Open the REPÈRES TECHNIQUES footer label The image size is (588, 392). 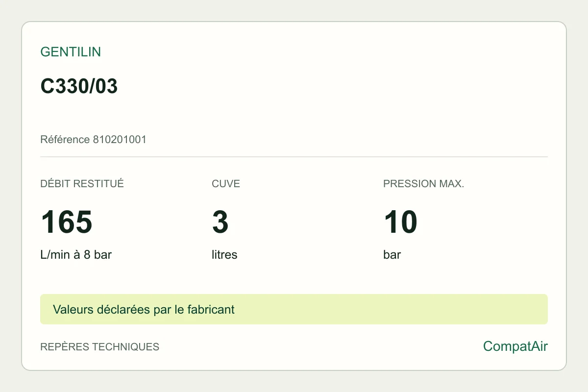99,347
